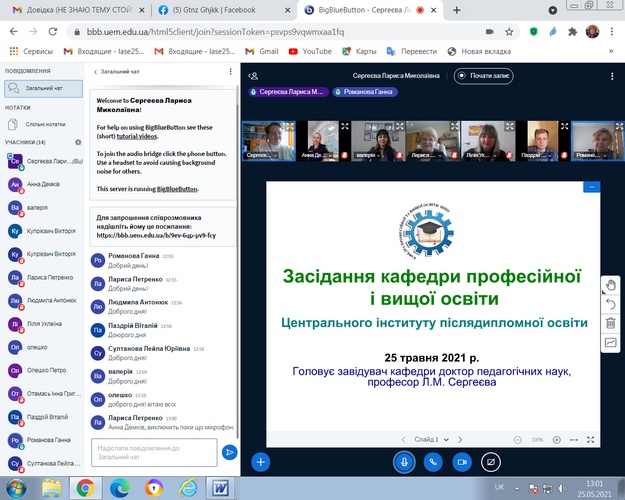This screenshot has height=500, width=625.
Task: Open whiteboard delete annotations trash icon
Action: click(610, 323)
